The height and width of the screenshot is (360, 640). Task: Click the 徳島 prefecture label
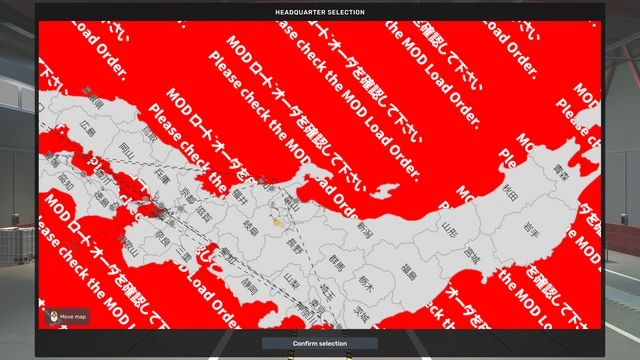pyautogui.click(x=101, y=199)
